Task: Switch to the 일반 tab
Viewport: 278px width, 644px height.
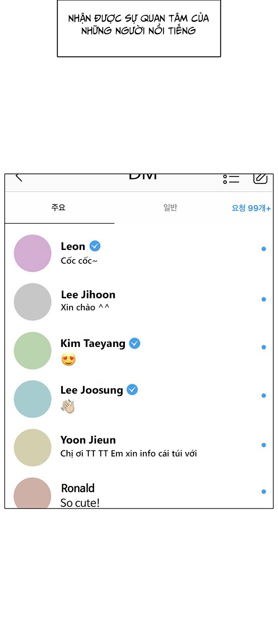Action: click(x=170, y=207)
